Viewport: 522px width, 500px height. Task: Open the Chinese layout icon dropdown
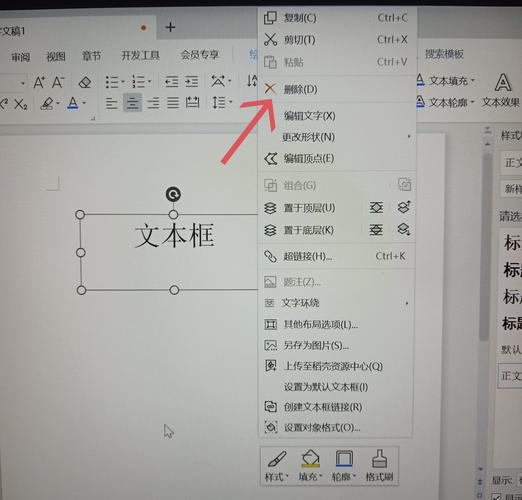point(230,81)
